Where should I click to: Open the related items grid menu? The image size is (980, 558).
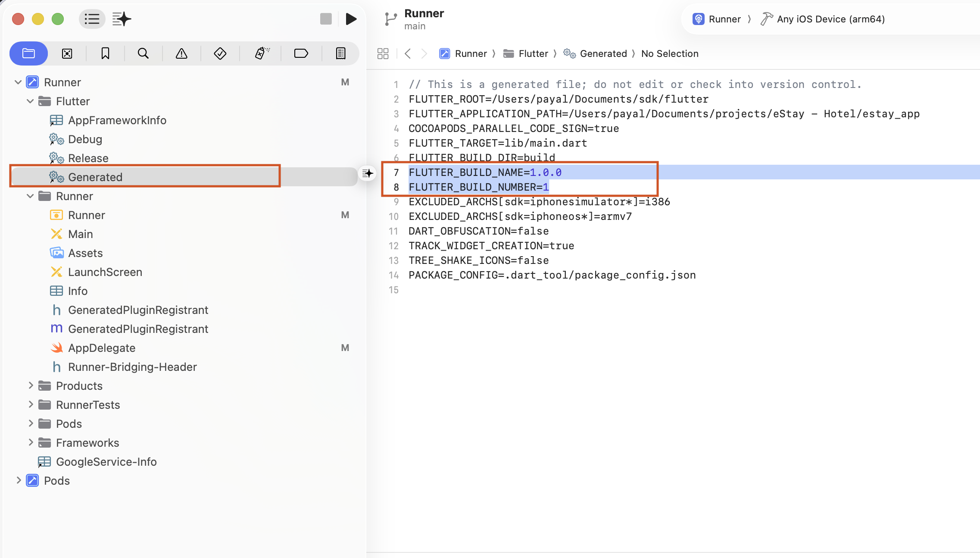(x=383, y=53)
